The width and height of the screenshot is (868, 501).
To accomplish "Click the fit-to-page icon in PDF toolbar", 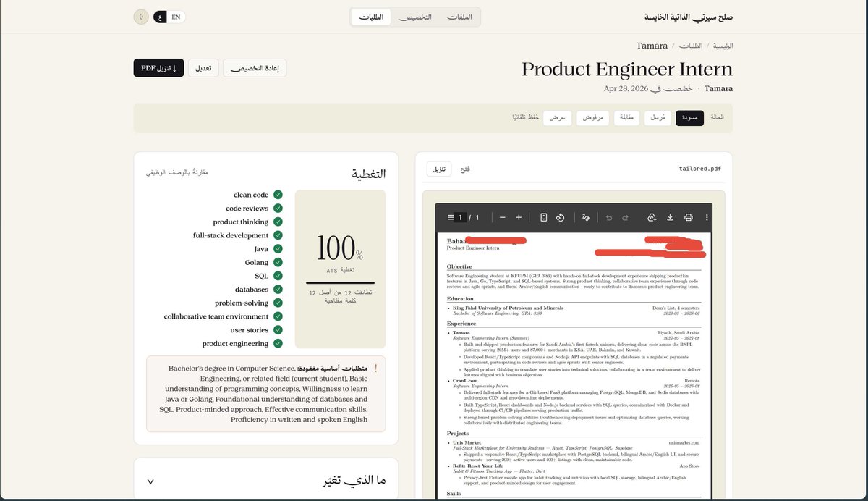I will click(x=543, y=217).
